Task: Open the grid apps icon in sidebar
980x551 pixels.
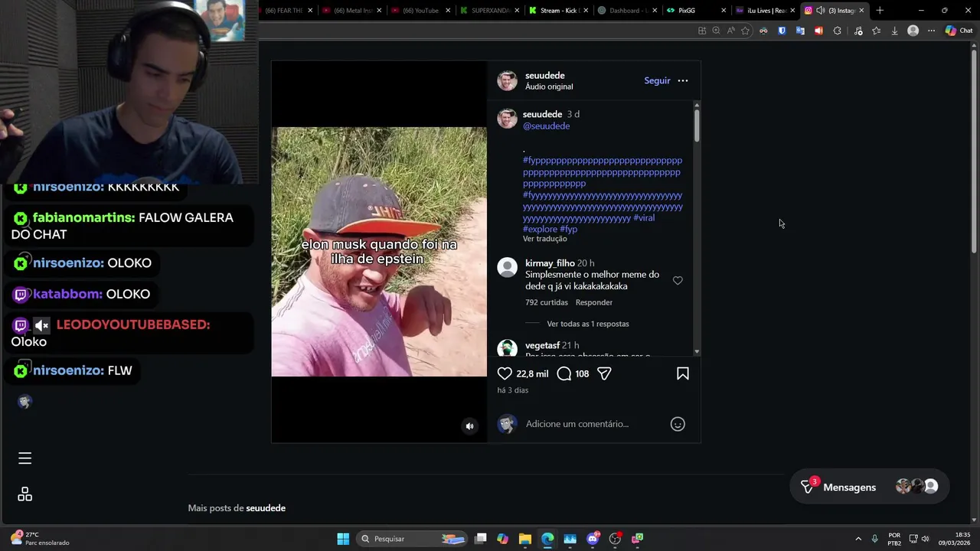Action: 24,494
